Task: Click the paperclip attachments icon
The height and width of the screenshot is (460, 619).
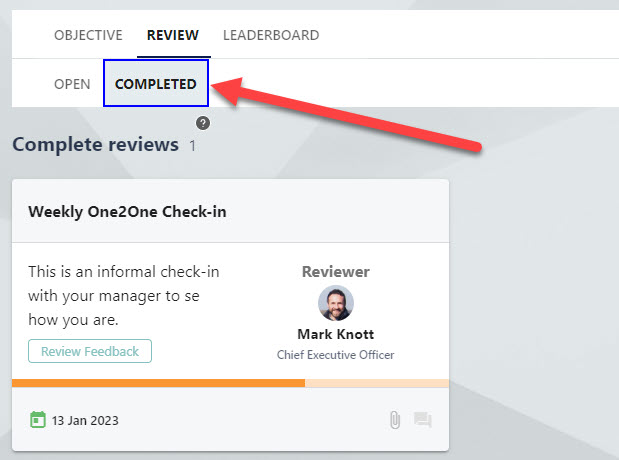Action: click(x=395, y=420)
